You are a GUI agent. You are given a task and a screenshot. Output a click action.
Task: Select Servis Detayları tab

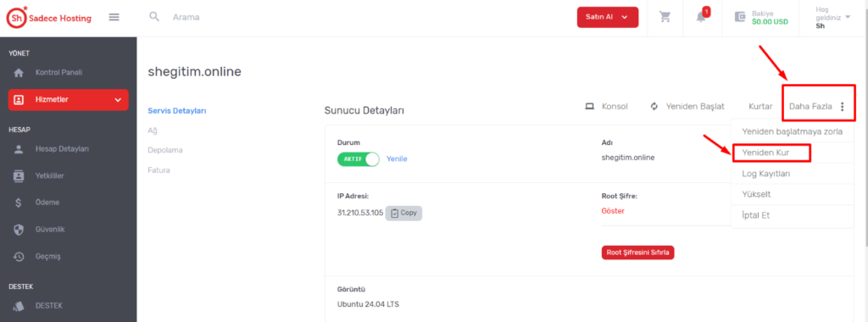[176, 111]
